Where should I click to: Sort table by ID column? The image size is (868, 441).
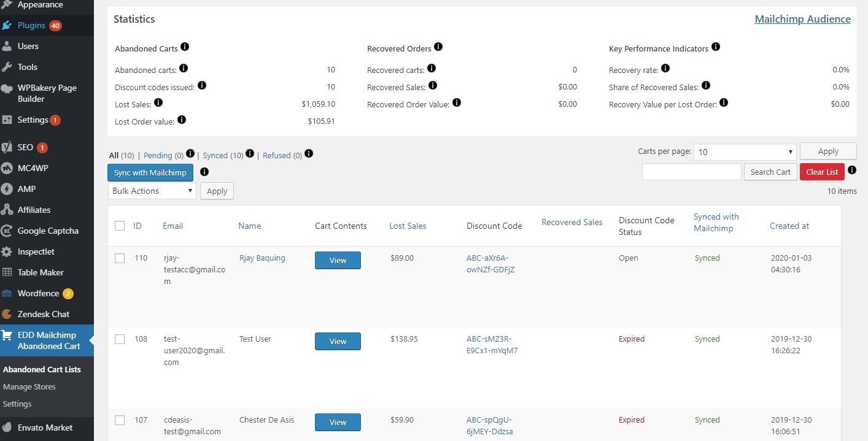coord(138,226)
